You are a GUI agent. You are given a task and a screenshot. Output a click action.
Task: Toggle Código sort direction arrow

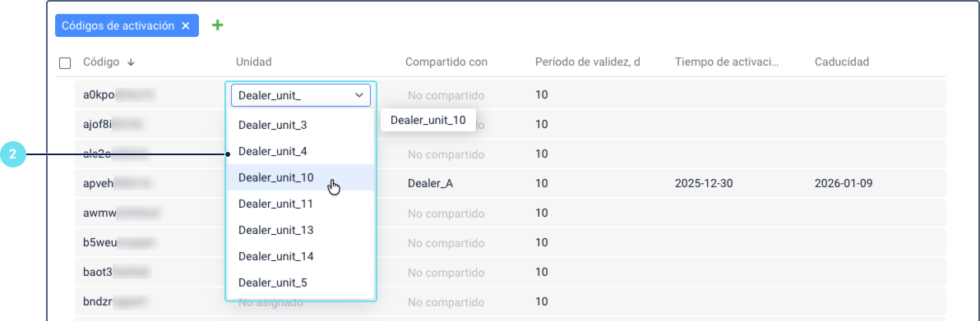[x=131, y=62]
